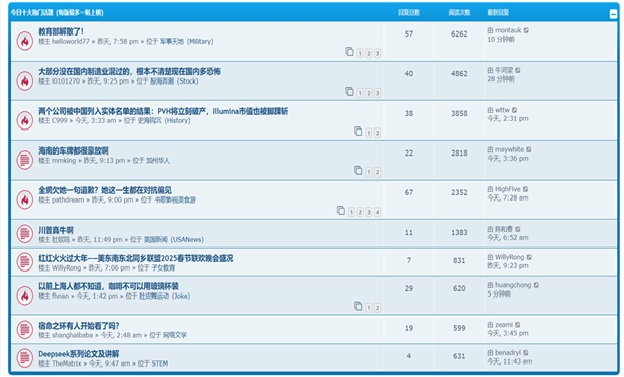Open author TheMatrix profile
The width and height of the screenshot is (624, 377).
click(66, 363)
